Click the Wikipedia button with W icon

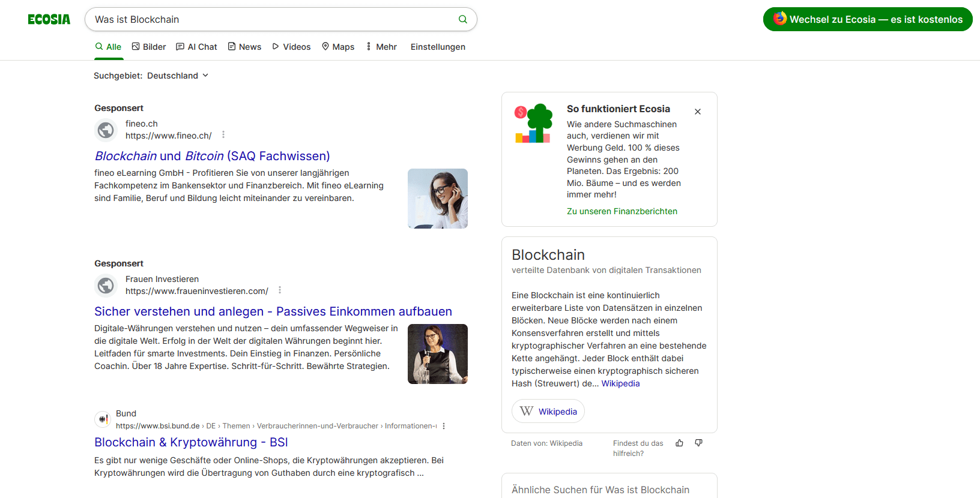tap(548, 411)
